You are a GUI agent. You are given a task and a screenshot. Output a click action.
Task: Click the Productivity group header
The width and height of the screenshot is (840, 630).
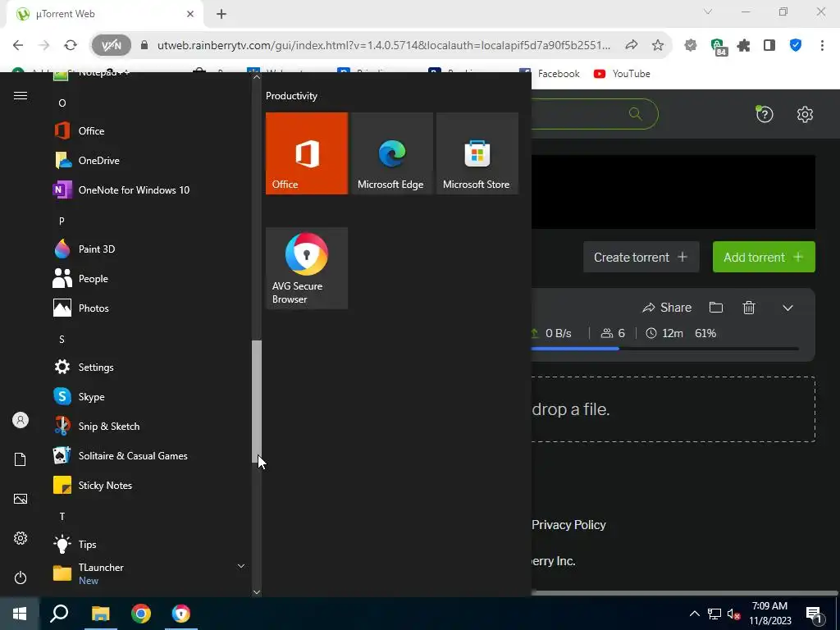(x=291, y=96)
